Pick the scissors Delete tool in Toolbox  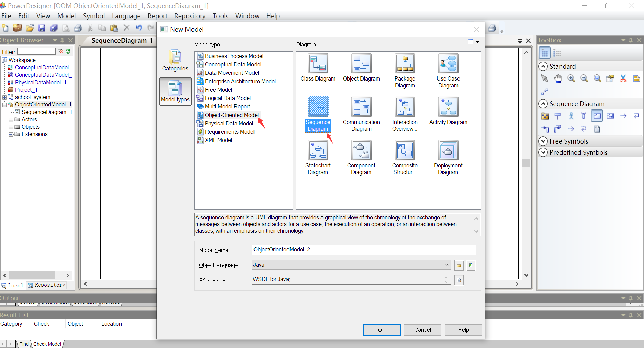coord(623,78)
